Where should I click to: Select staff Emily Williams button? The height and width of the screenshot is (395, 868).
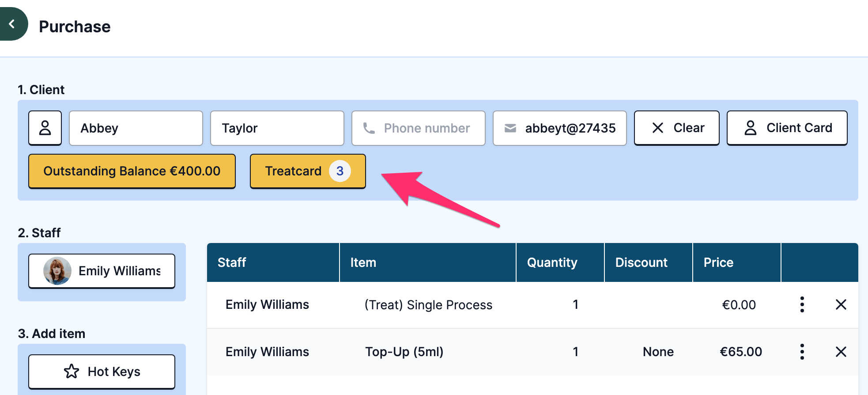(x=102, y=271)
